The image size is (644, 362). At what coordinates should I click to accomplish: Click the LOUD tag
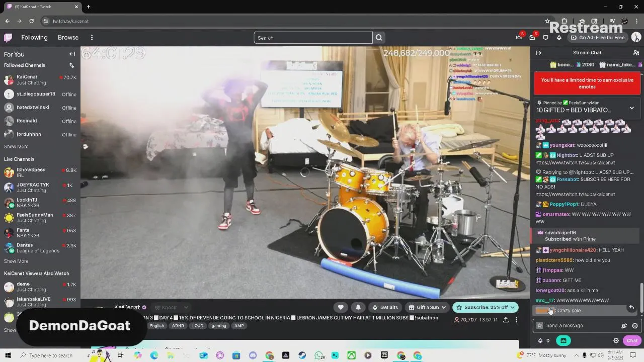(x=198, y=326)
